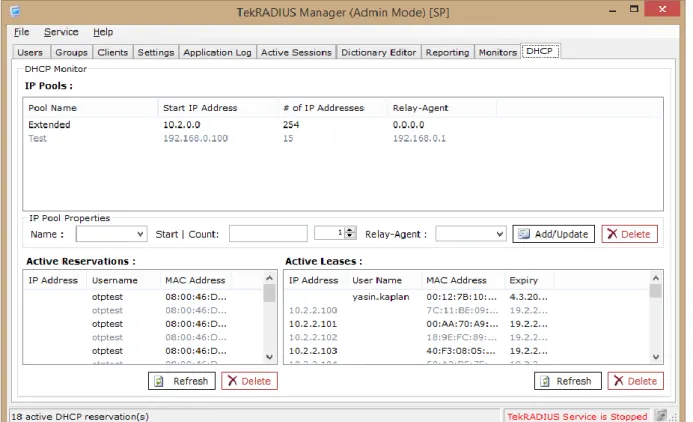
Task: Select lease with IP 10.2.2.103
Action: (x=467, y=351)
